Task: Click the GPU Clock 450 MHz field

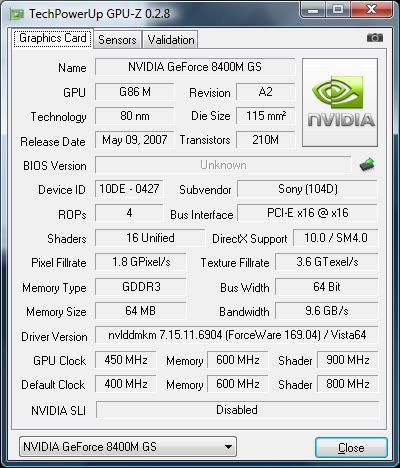Action: pos(126,360)
